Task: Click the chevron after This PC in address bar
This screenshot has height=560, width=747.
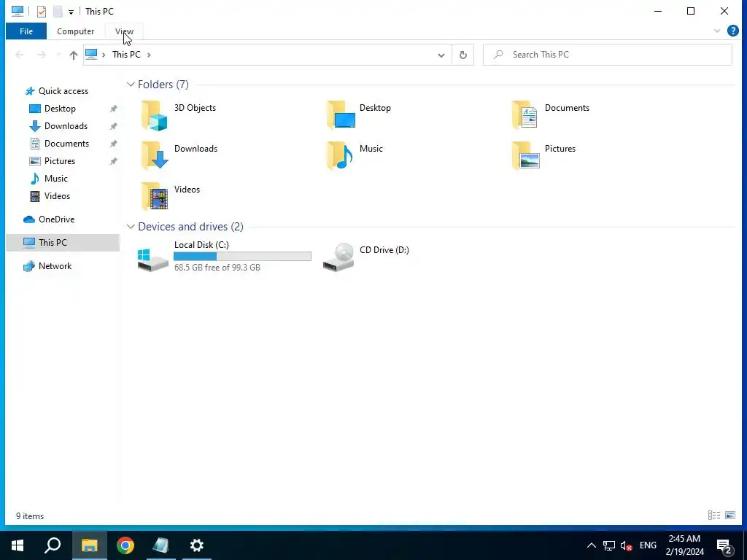Action: (x=149, y=55)
